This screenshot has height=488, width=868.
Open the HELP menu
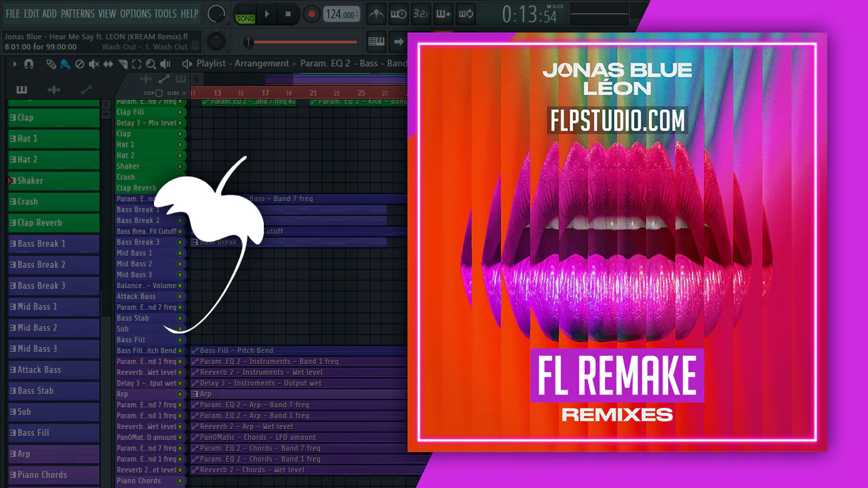click(x=190, y=14)
